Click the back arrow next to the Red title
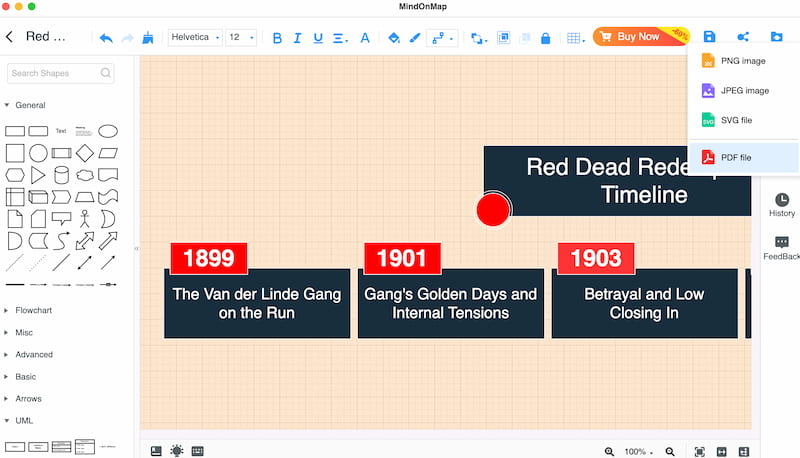The height and width of the screenshot is (458, 800). tap(9, 36)
